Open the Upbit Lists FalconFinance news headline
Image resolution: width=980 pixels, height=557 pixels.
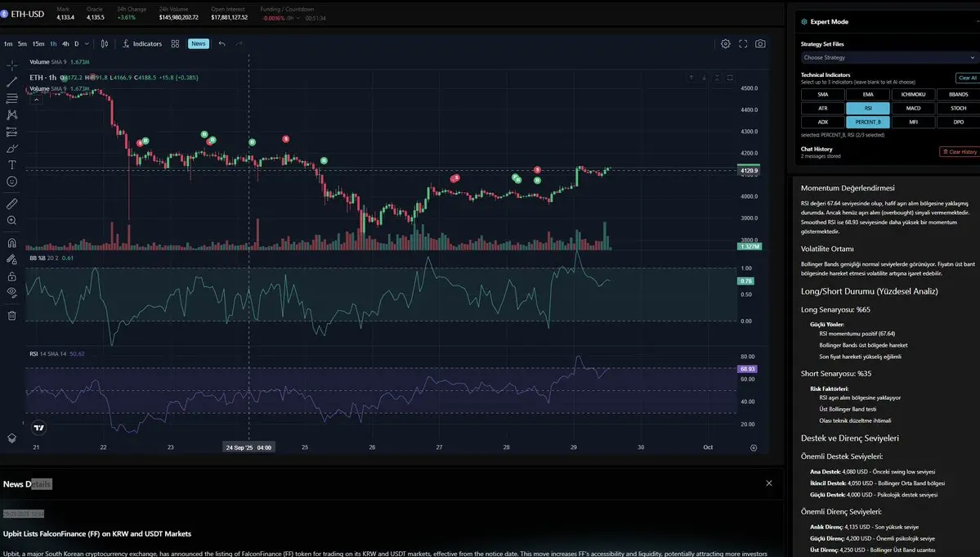point(97,534)
